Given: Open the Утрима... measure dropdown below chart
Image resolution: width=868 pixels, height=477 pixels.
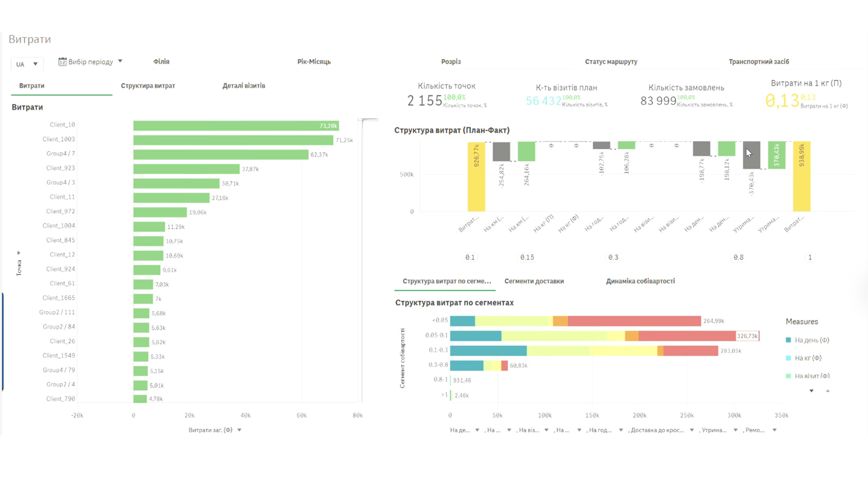Looking at the screenshot, I should pyautogui.click(x=736, y=430).
